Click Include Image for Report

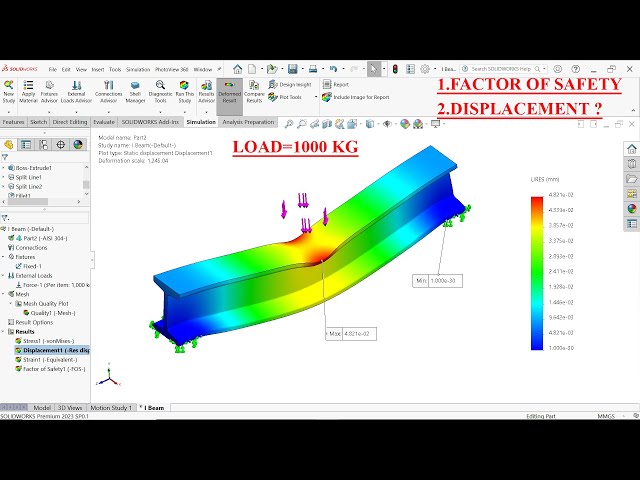point(356,97)
